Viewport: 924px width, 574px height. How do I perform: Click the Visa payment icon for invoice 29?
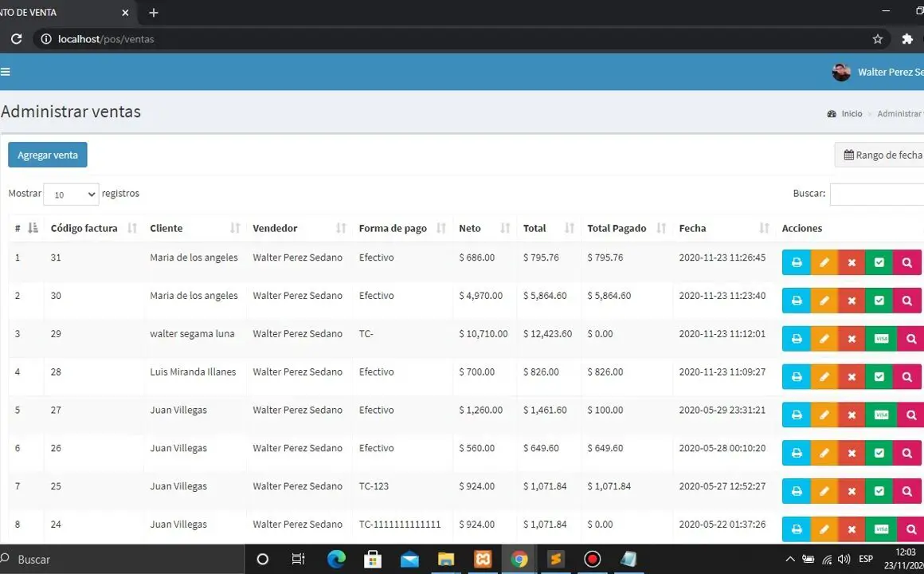881,339
